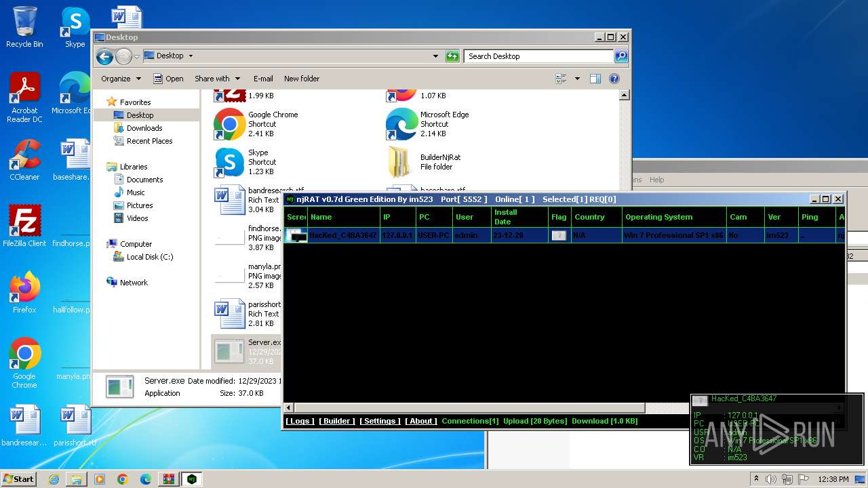Select Server.exe in the Explorer file list
The width and height of the screenshot is (868, 488).
pos(247,351)
